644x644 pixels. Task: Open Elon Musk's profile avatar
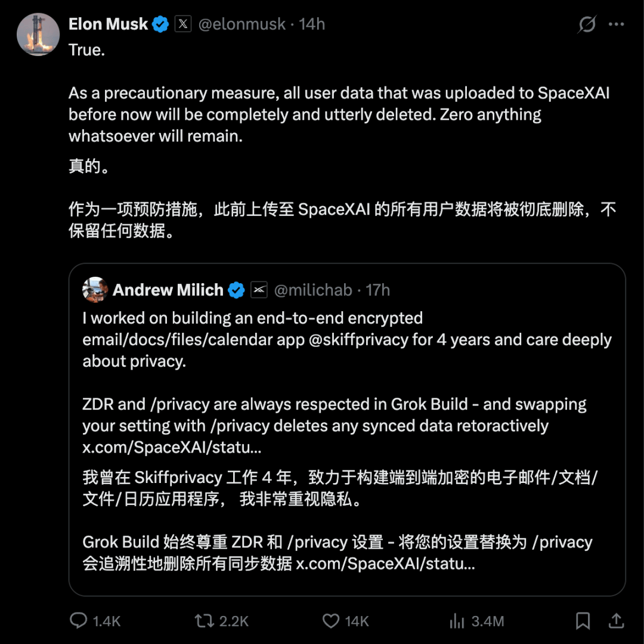38,34
